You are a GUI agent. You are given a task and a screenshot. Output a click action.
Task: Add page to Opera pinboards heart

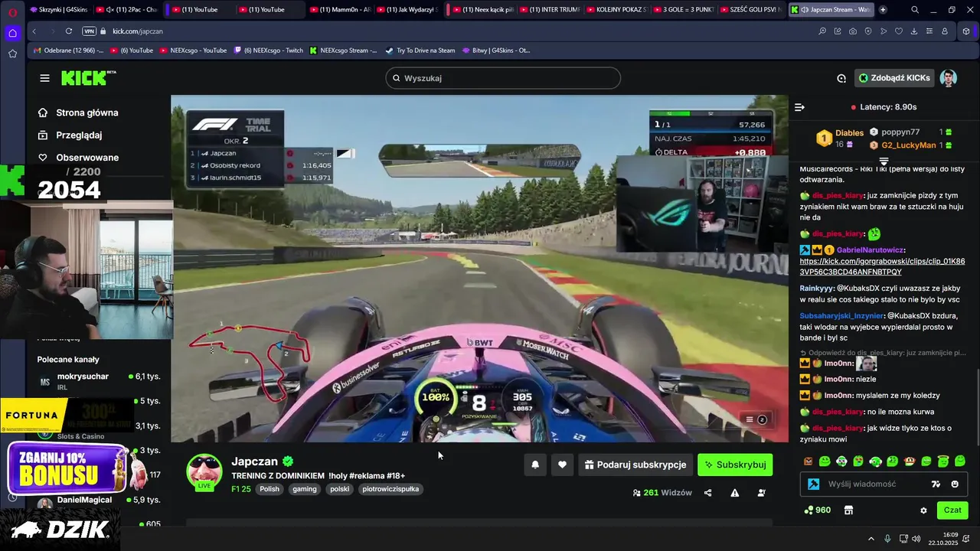point(899,31)
